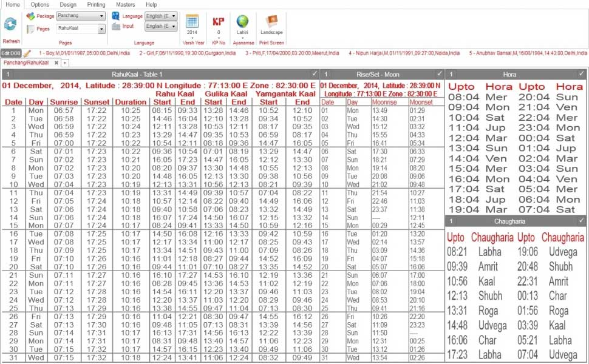The image size is (589, 364).
Task: Expand the Lahiri Ayanamsa dropdown arrow
Action: click(242, 38)
